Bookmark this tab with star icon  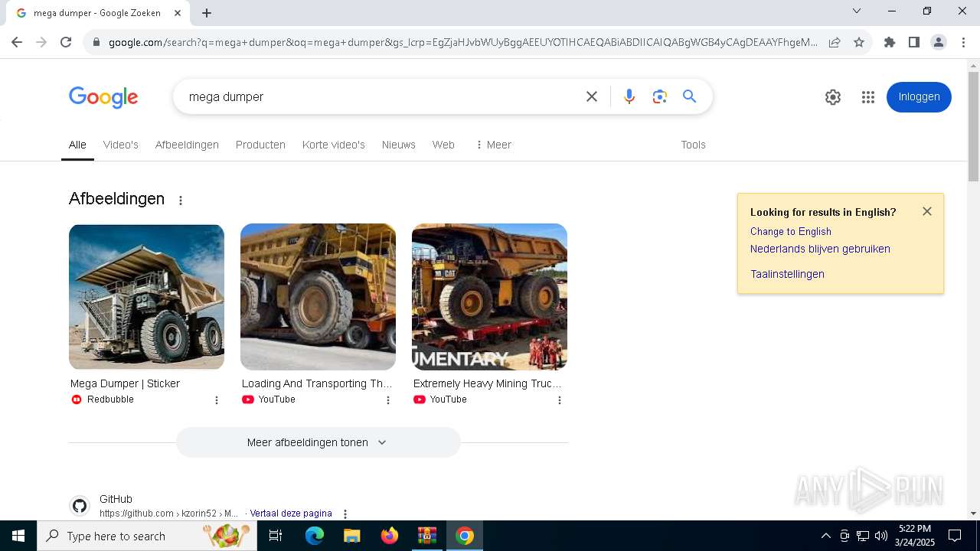(x=859, y=42)
